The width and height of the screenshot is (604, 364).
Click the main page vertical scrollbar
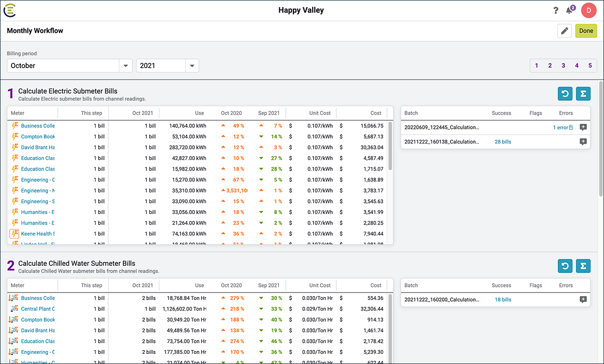tap(600, 138)
